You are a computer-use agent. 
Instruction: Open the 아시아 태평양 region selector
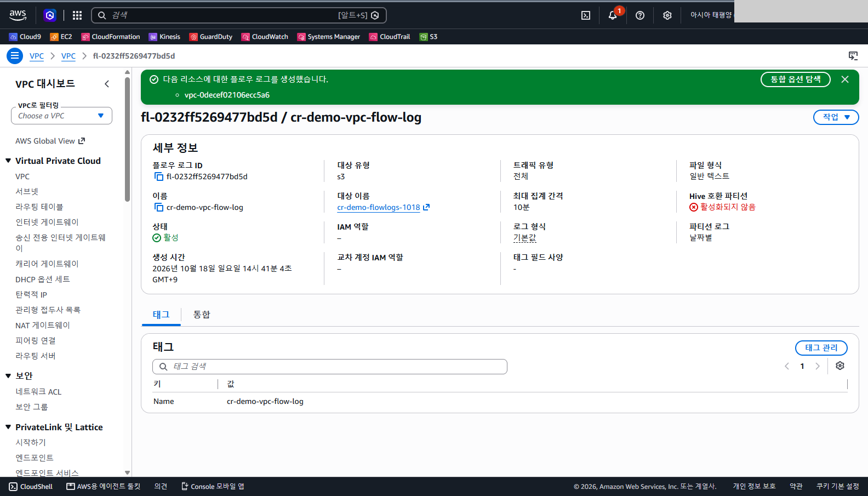711,15
